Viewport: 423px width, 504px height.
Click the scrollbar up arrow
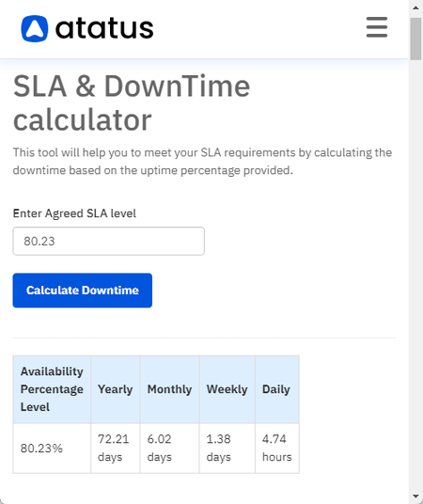click(x=415, y=8)
